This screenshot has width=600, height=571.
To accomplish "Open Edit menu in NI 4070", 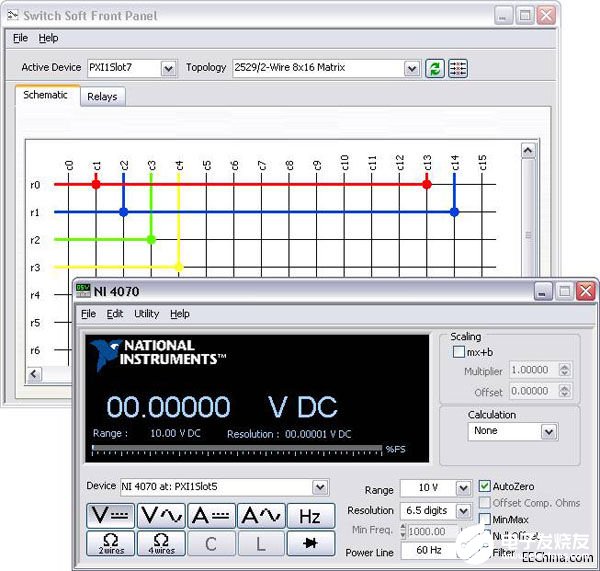I will click(x=114, y=314).
